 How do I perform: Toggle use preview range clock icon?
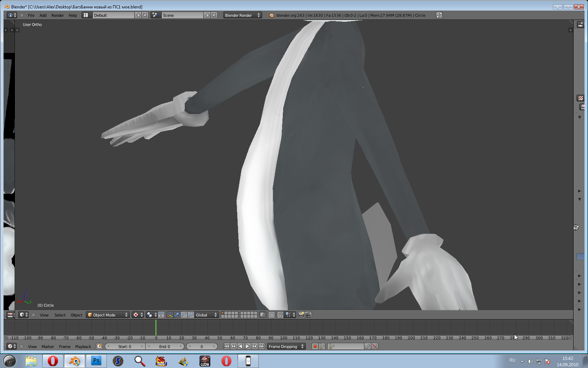point(99,346)
